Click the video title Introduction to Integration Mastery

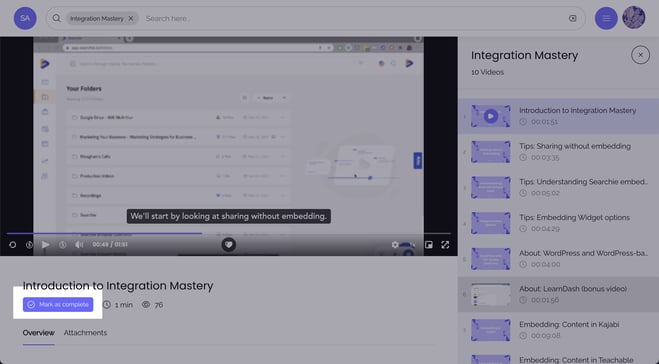[118, 286]
